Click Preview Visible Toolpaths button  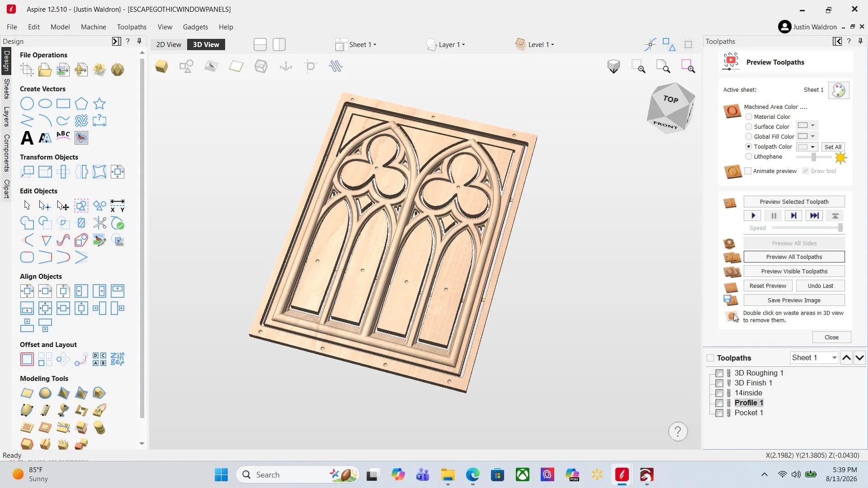794,271
